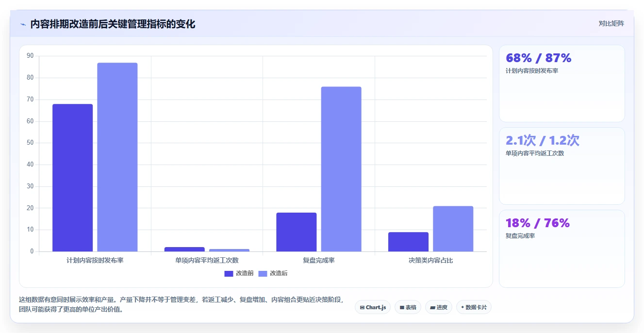
Task: Click the blue icon before the panel title
Action: (x=23, y=24)
